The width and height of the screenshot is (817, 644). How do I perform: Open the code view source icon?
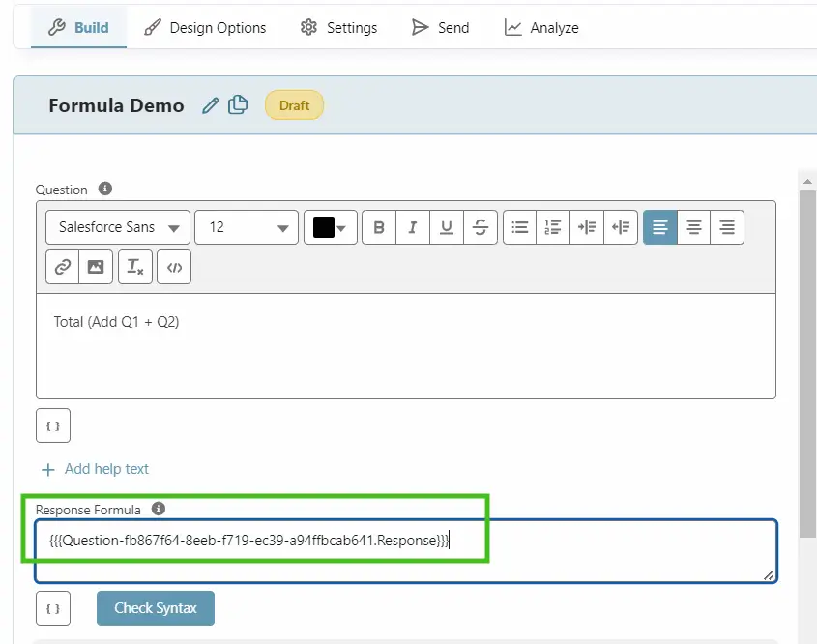pyautogui.click(x=174, y=267)
